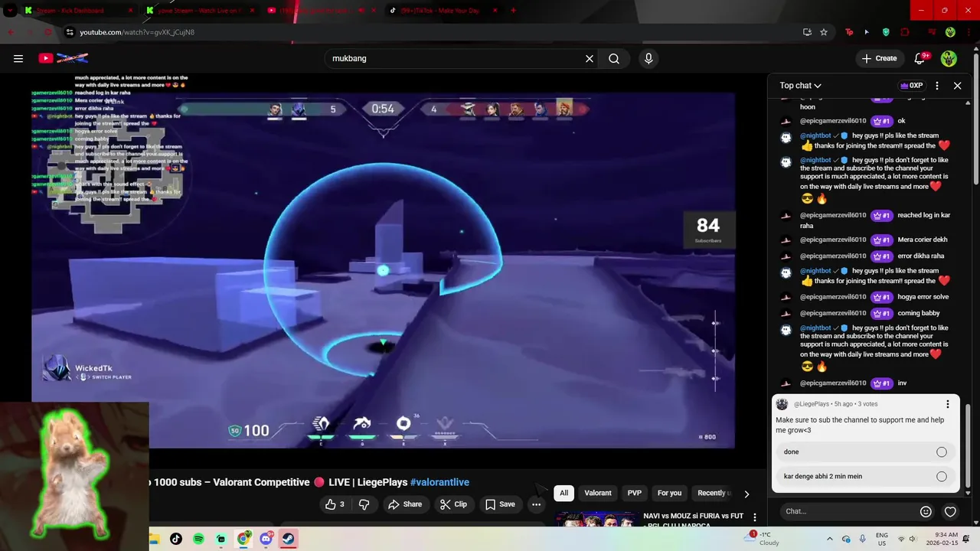Open YouTube notifications bell
Screen dimensions: 980x551
point(921,58)
